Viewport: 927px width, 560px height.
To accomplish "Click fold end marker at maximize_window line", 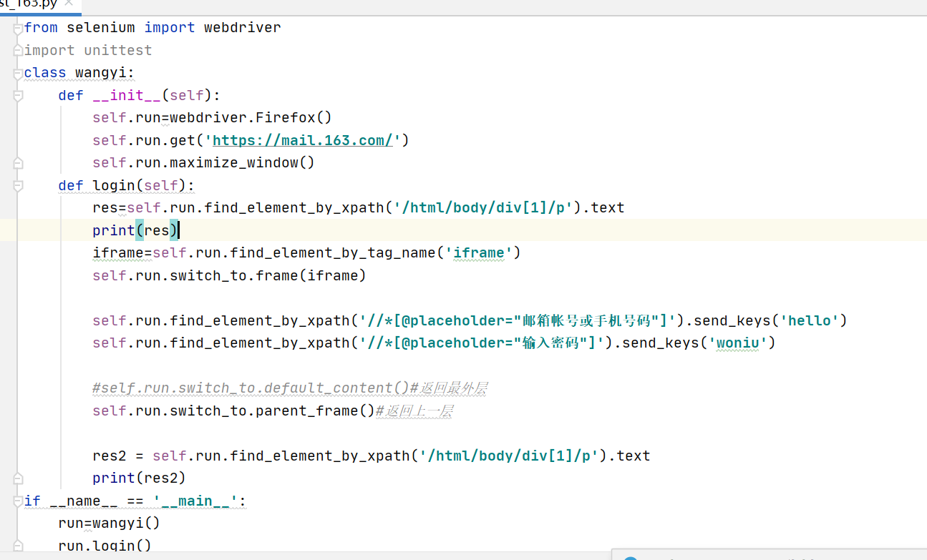I will click(18, 163).
